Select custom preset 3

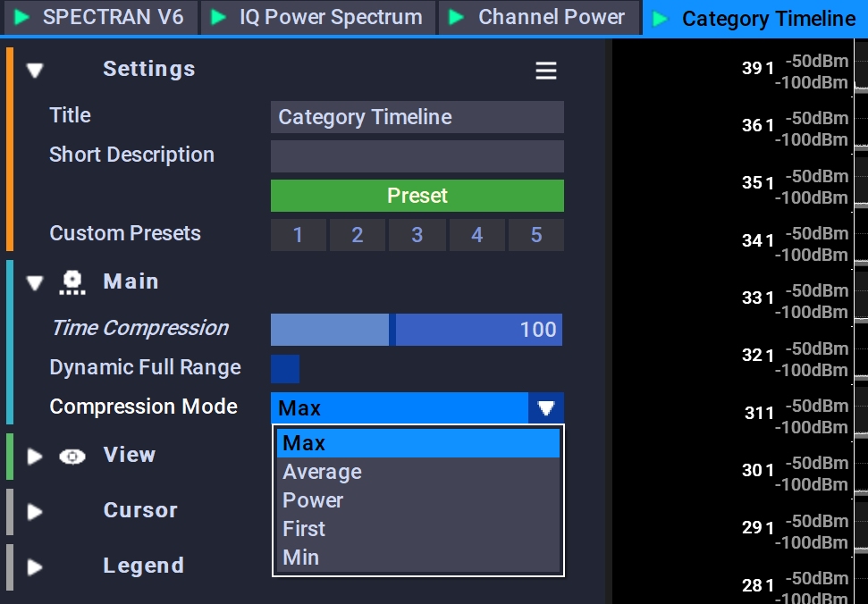click(417, 235)
